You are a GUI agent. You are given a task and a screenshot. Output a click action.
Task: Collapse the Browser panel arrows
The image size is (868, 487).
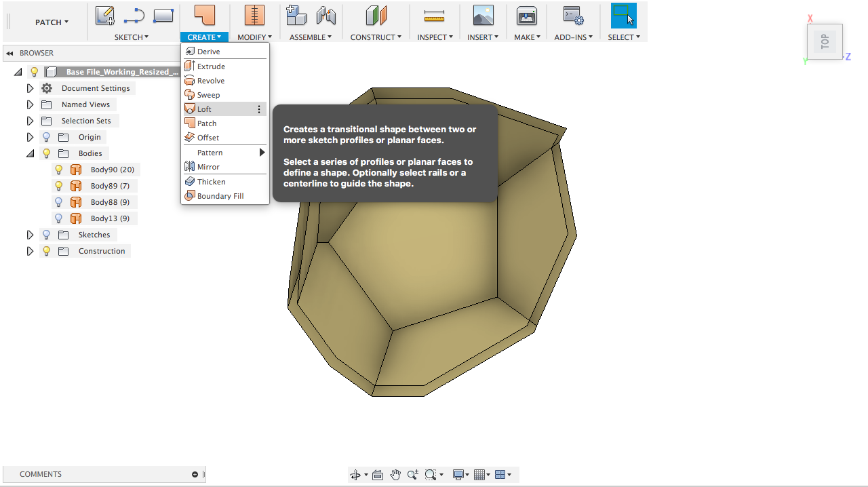[x=9, y=53]
